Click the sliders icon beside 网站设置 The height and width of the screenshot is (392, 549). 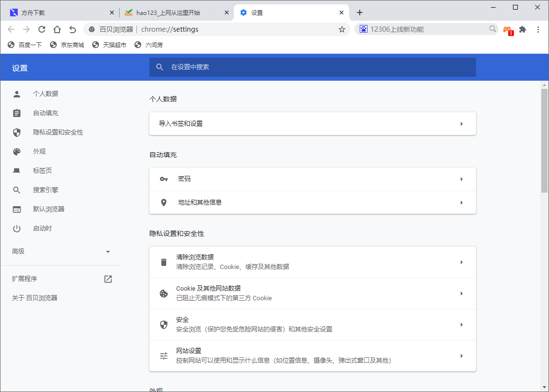163,356
